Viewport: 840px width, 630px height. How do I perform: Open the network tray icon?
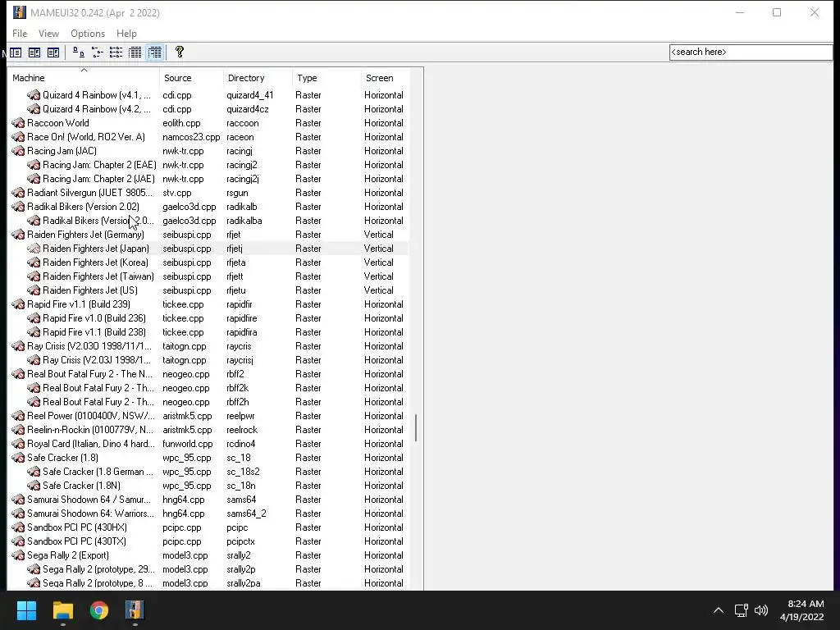coord(741,610)
